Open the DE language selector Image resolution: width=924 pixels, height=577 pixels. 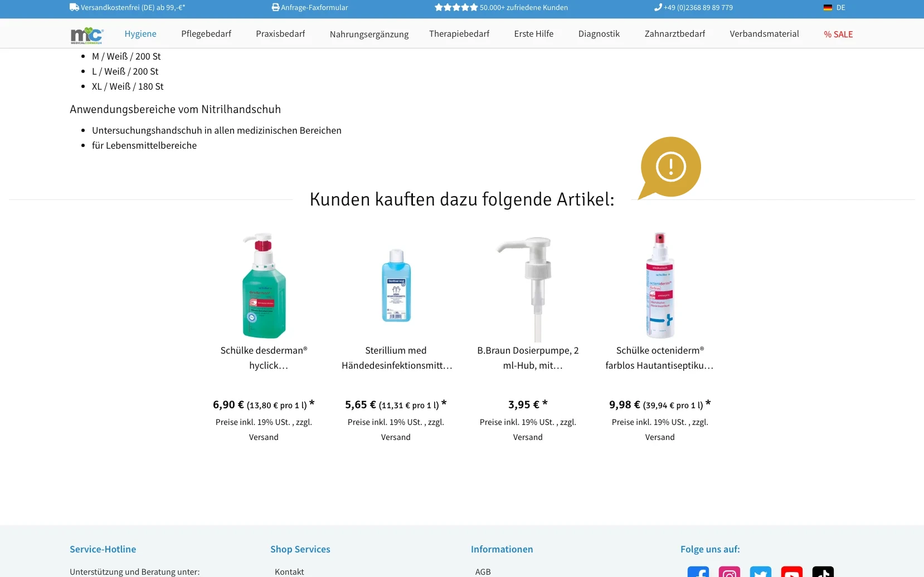click(834, 7)
